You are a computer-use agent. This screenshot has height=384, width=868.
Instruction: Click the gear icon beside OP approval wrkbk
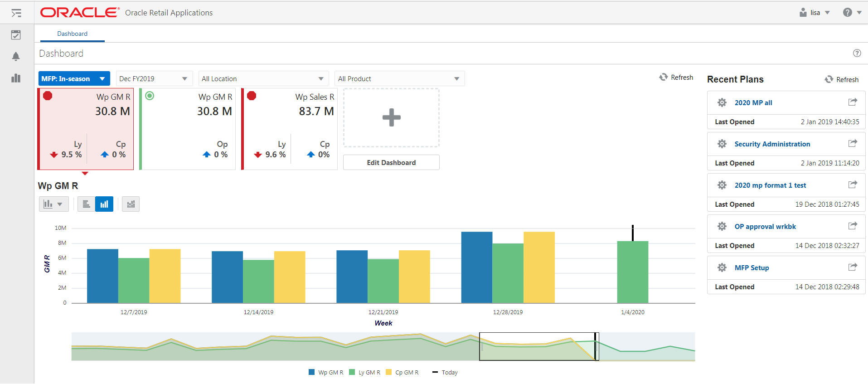click(722, 226)
